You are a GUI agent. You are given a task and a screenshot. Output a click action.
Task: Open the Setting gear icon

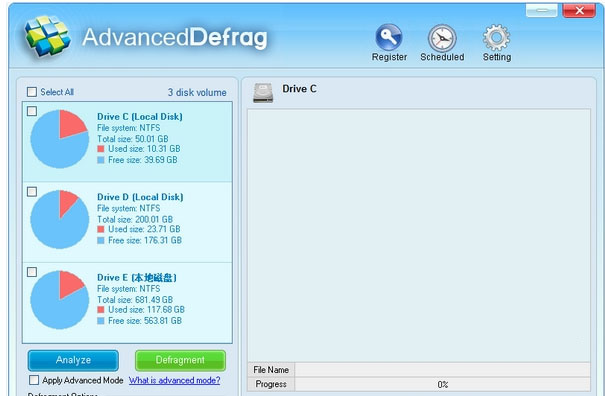(496, 37)
